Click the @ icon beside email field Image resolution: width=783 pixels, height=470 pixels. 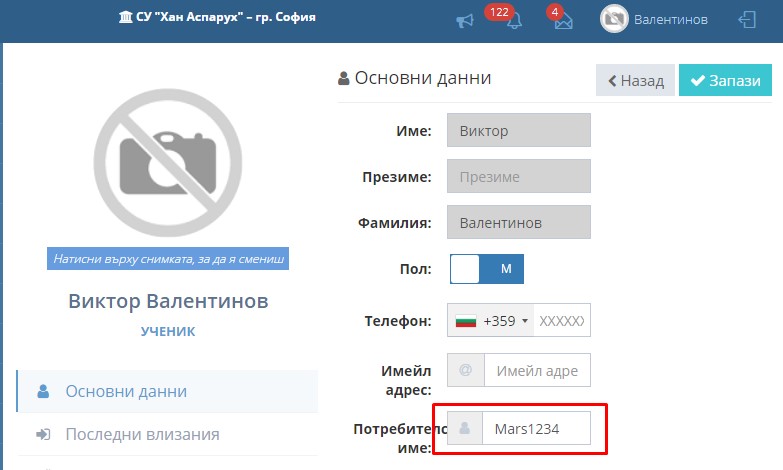point(465,370)
